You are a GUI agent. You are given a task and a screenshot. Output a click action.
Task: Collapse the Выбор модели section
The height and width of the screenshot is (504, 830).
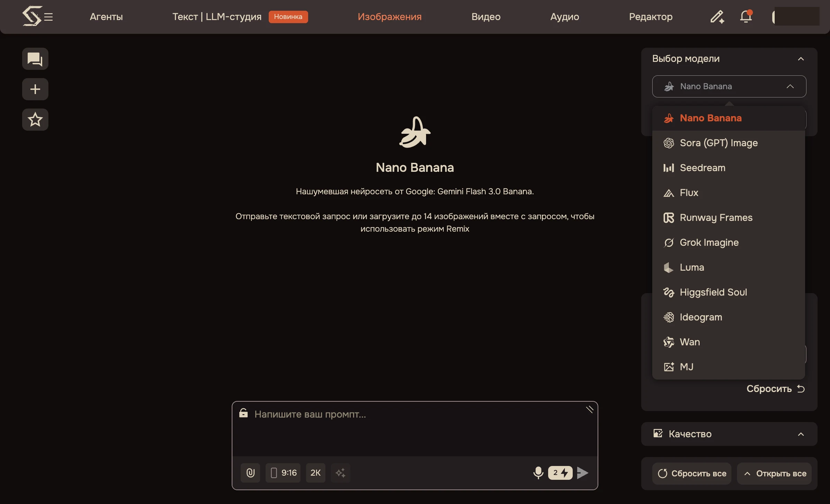(801, 59)
